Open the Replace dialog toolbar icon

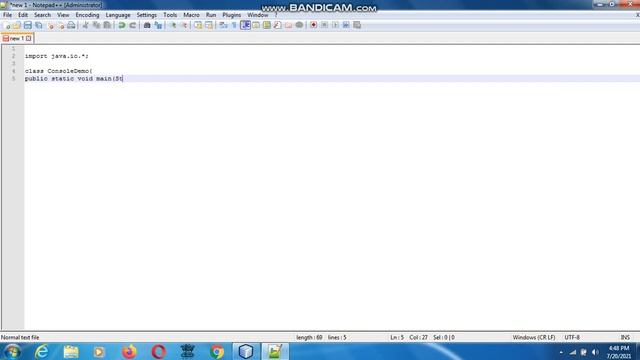[x=158, y=25]
